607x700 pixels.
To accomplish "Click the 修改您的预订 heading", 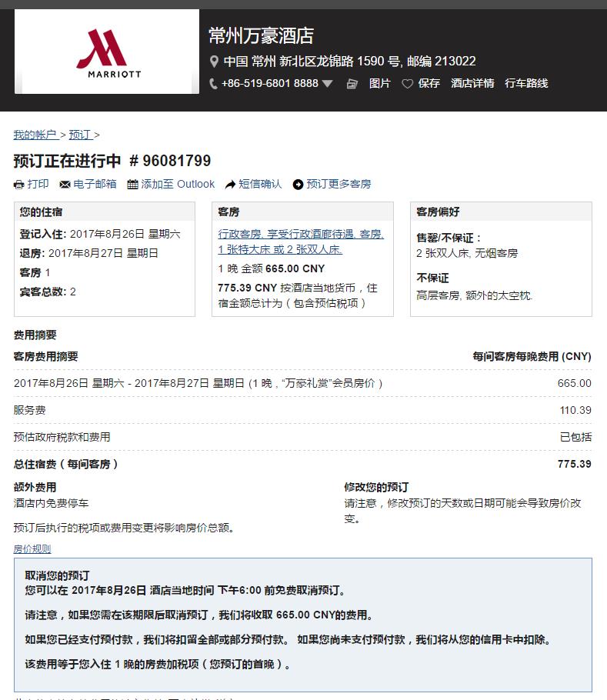I will coord(376,487).
